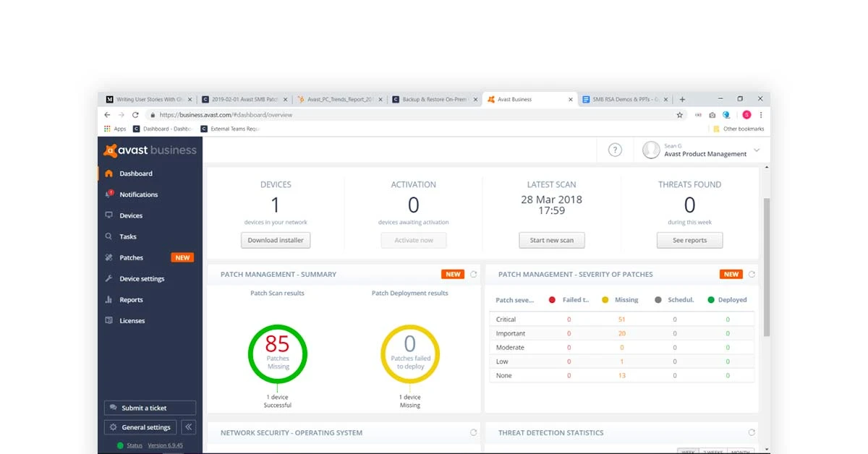868x454 pixels.
Task: Click the Download installer button
Action: [x=276, y=240]
